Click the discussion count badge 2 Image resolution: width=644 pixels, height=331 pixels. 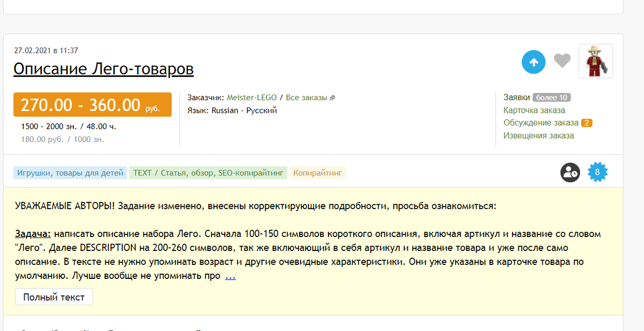[587, 123]
